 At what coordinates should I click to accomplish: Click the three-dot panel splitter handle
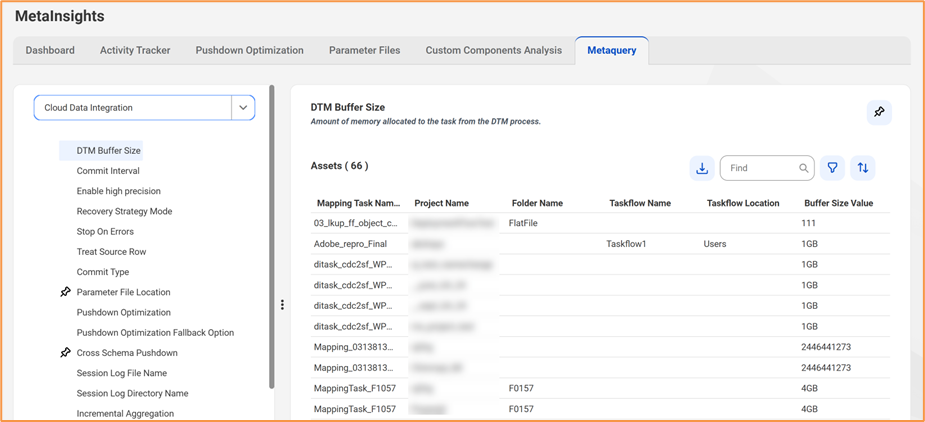click(x=283, y=305)
